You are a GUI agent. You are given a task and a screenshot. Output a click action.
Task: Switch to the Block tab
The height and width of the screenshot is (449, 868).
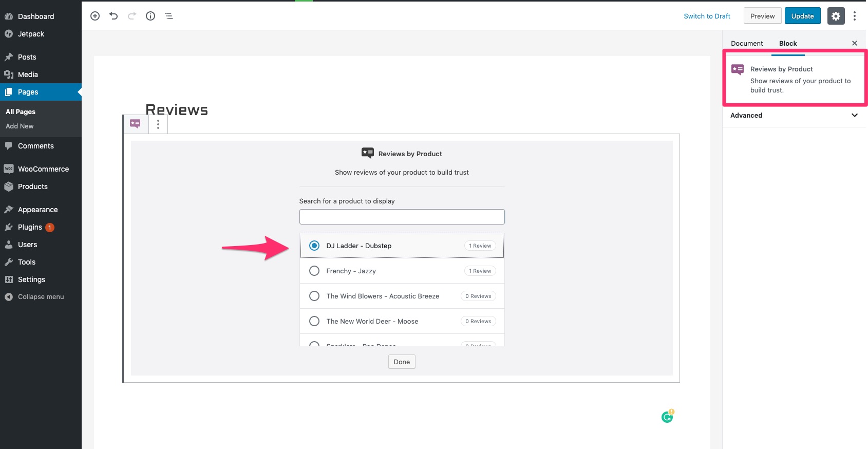coord(788,43)
